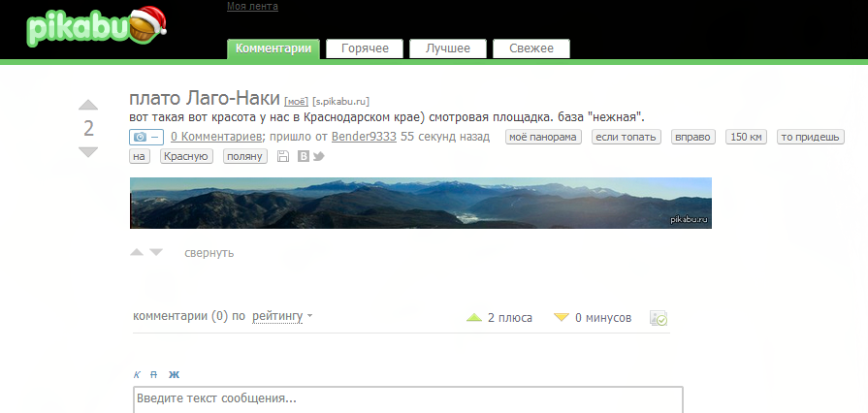Share post via VK icon

pos(303,156)
